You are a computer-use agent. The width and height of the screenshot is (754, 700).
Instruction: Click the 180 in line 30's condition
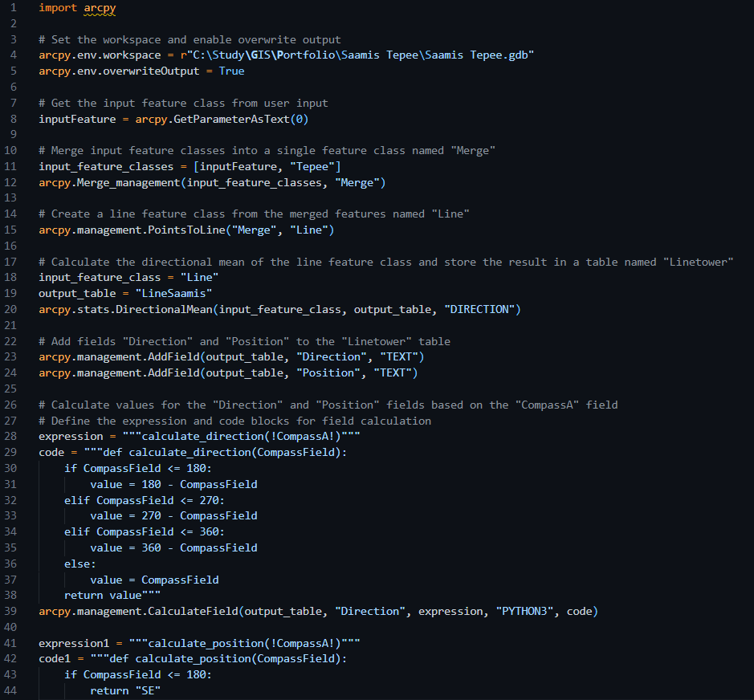click(x=196, y=468)
